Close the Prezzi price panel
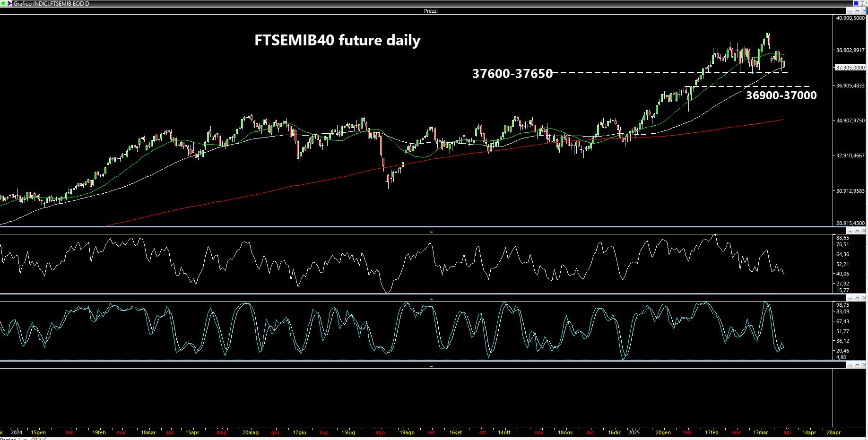This screenshot has width=868, height=440. (863, 11)
